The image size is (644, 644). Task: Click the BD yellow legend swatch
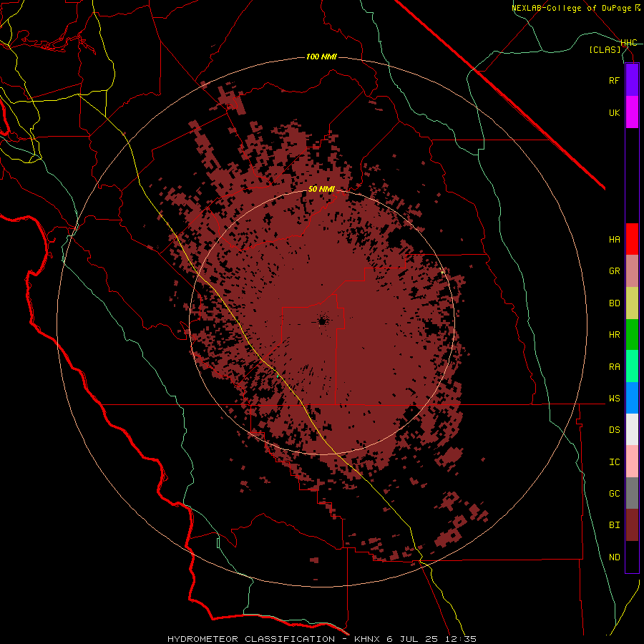click(x=632, y=303)
